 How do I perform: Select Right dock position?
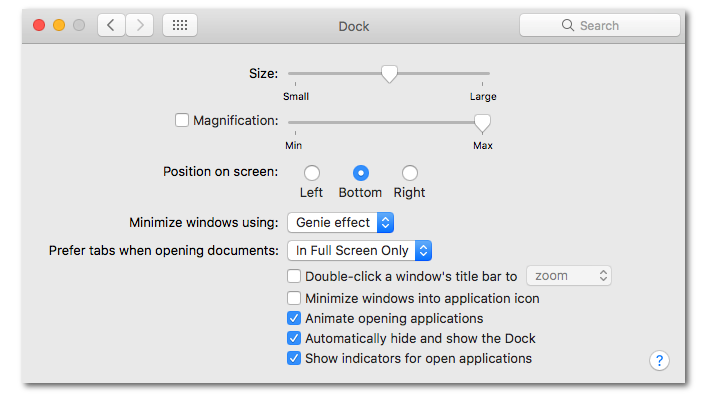(x=409, y=173)
